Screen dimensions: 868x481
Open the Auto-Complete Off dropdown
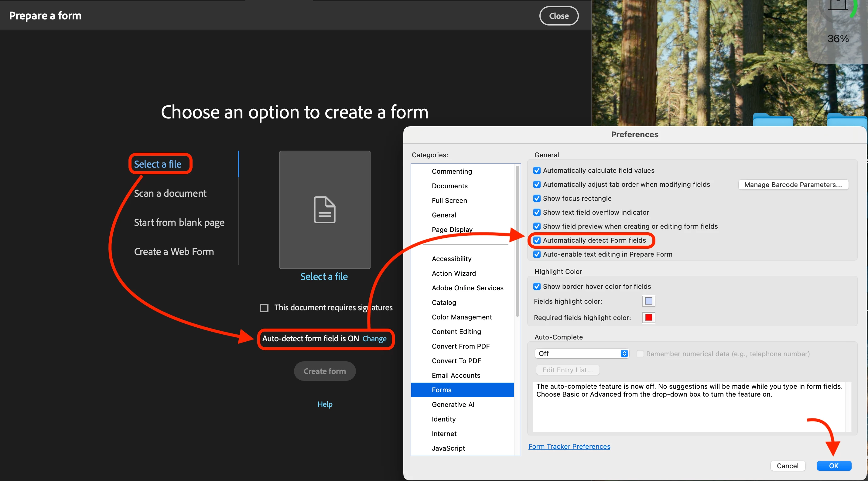[x=582, y=353]
